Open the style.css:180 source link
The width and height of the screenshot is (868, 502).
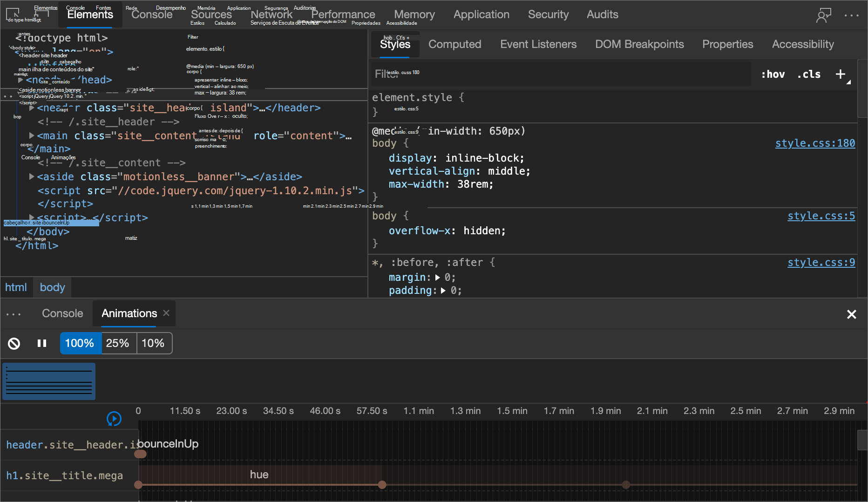pos(815,143)
